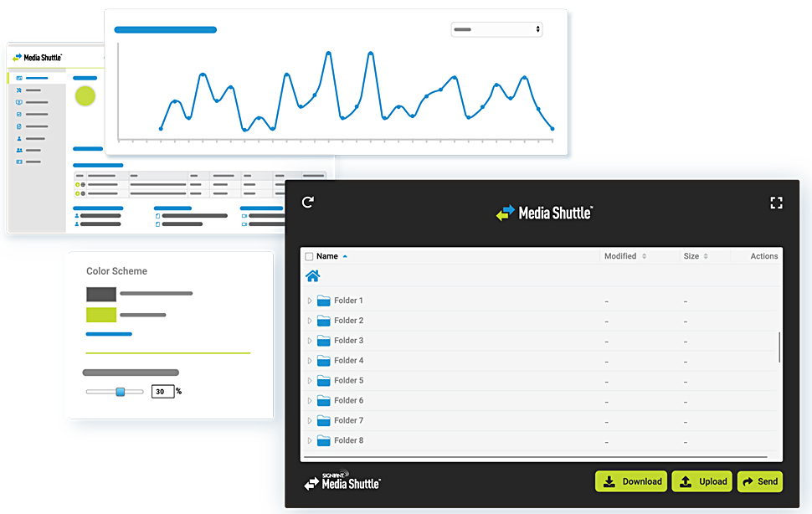This screenshot has height=514, width=812.
Task: Click the Folder 8 folder icon
Action: 324,440
